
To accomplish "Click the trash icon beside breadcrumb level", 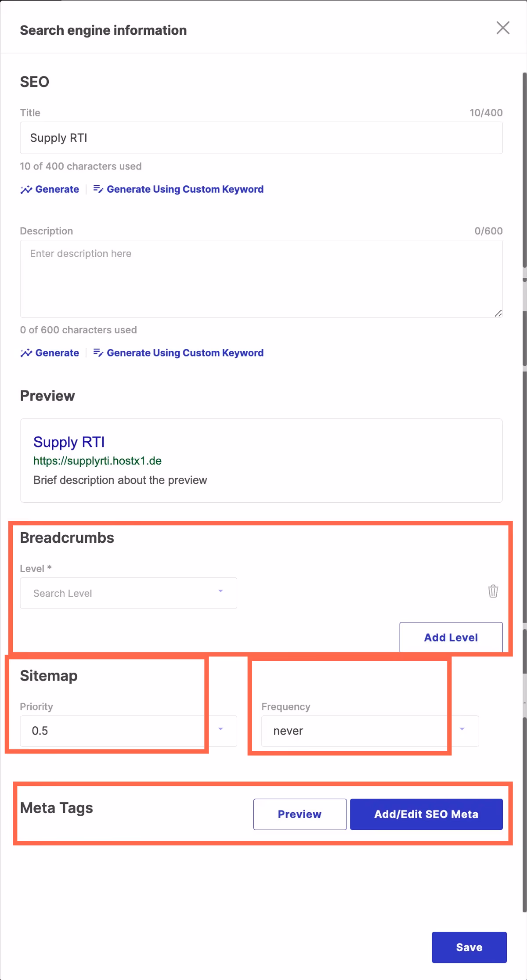I will tap(493, 591).
